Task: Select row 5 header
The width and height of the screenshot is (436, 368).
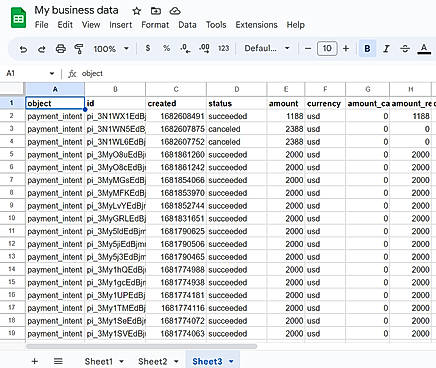Action: [x=12, y=155]
